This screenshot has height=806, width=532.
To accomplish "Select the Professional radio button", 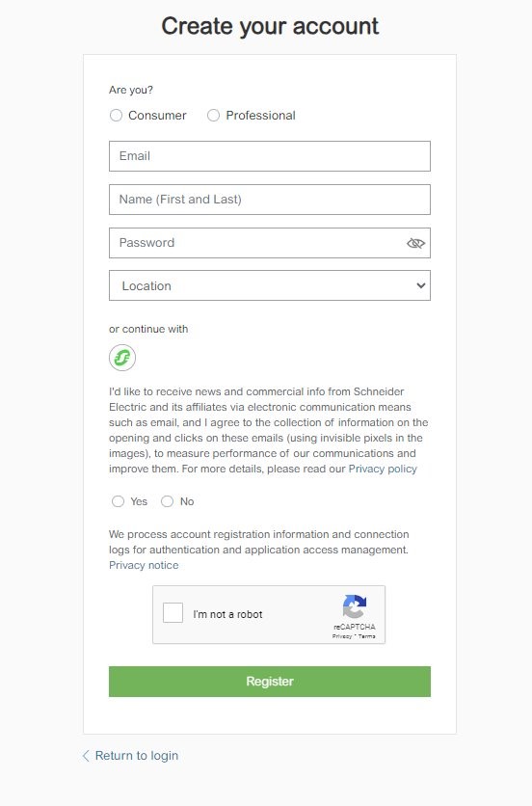I will 213,115.
